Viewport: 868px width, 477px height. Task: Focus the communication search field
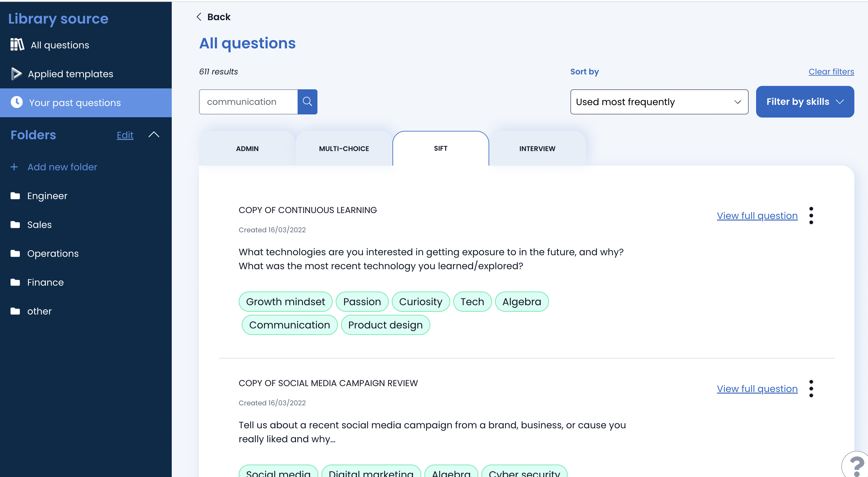[x=249, y=102]
